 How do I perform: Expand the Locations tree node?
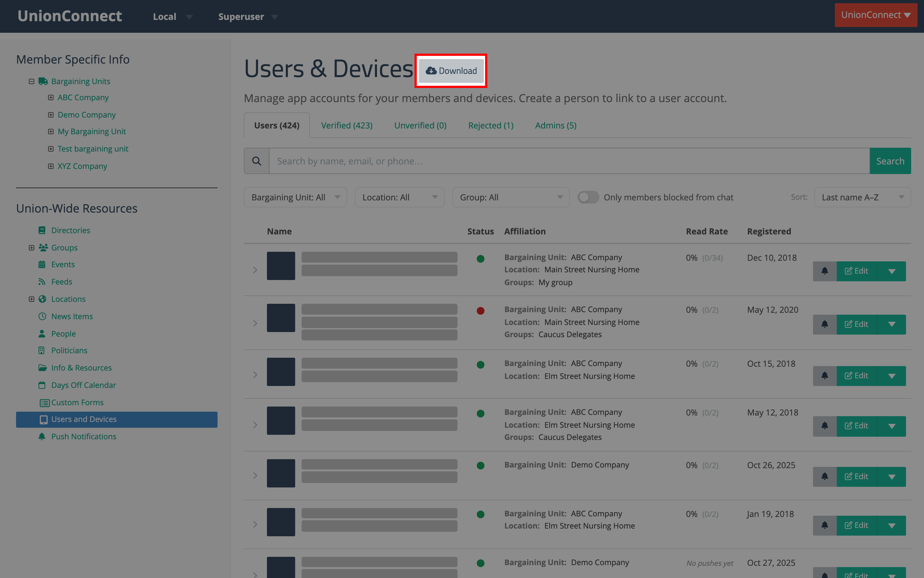click(x=32, y=299)
